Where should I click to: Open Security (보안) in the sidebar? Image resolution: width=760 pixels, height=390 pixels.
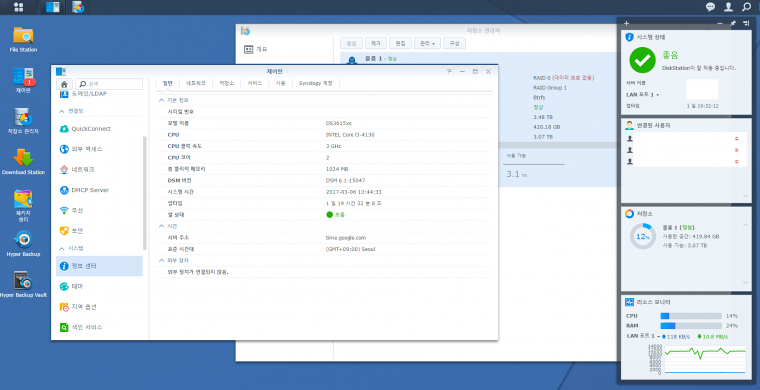tap(99, 231)
